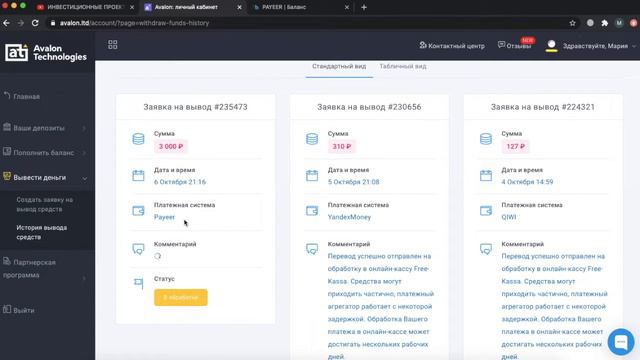This screenshot has height=360, width=640.
Task: Go back with browser back arrow
Action: tap(7, 23)
